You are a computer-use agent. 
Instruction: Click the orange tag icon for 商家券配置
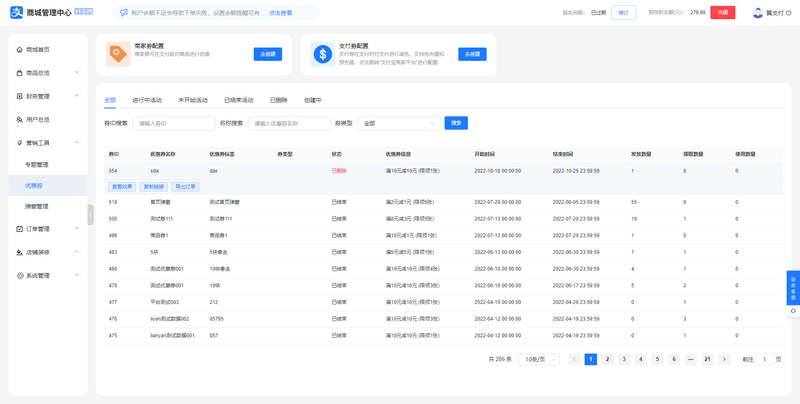coord(118,54)
